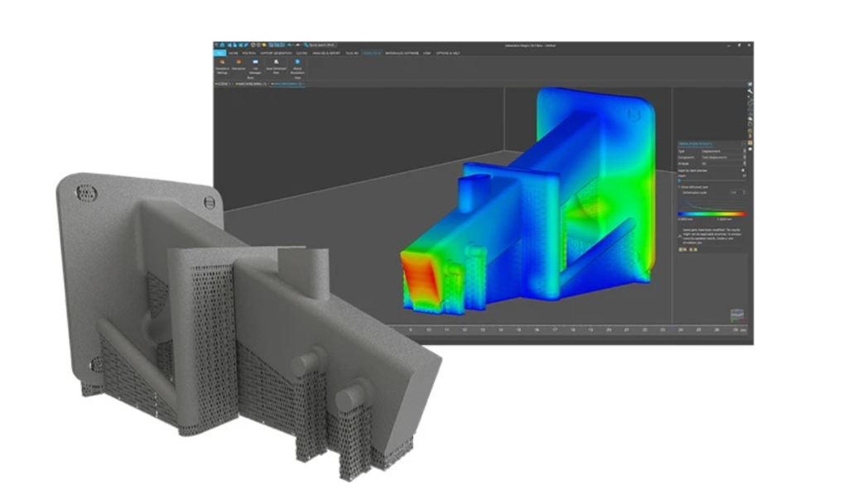Click the wrench icon in right sidebar

(749, 92)
